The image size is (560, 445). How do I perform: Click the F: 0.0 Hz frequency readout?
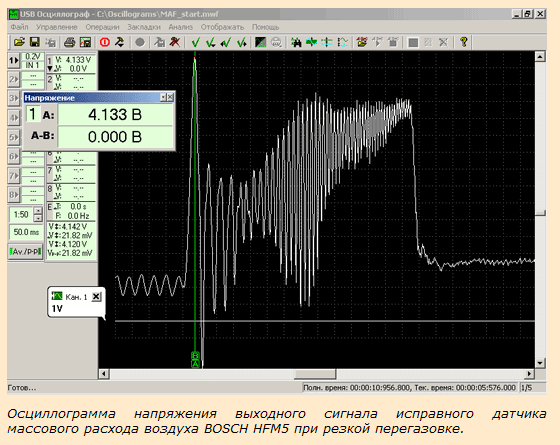(x=73, y=216)
